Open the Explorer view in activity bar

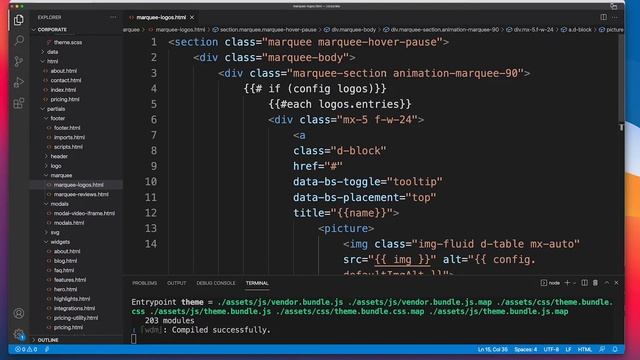[x=19, y=20]
